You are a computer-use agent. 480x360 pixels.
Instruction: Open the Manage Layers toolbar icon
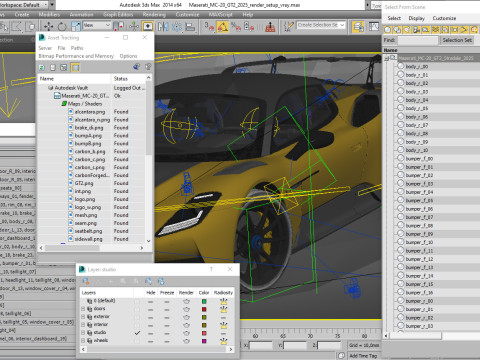pyautogui.click(x=358, y=26)
